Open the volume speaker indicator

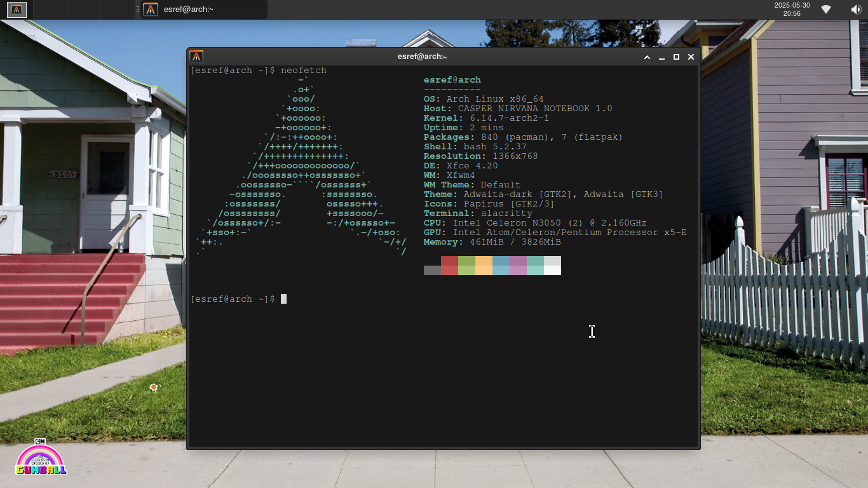coord(856,10)
